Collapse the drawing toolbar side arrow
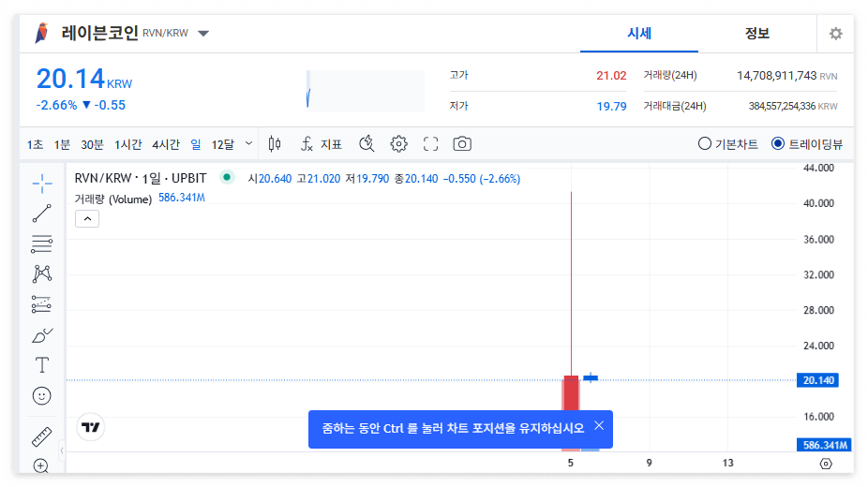Screen dimensions: 868x487 [x=62, y=451]
